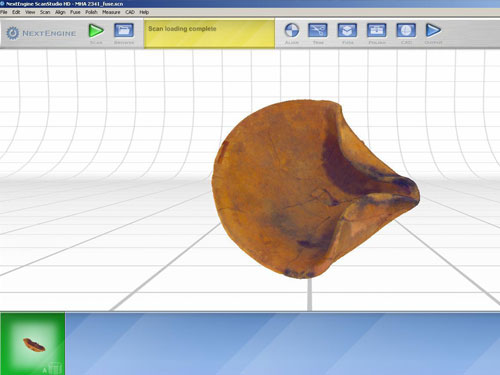Viewport: 500px width, 375px height.
Task: Open the Browse folder icon
Action: tap(124, 30)
